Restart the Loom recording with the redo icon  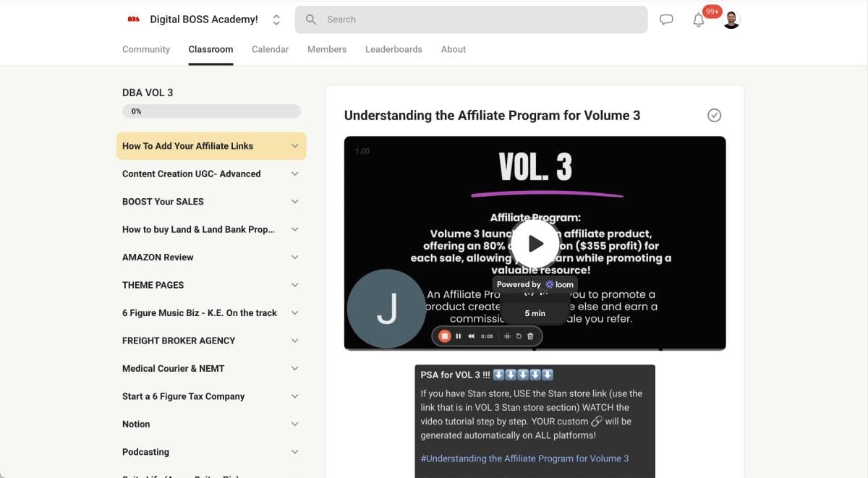point(519,336)
